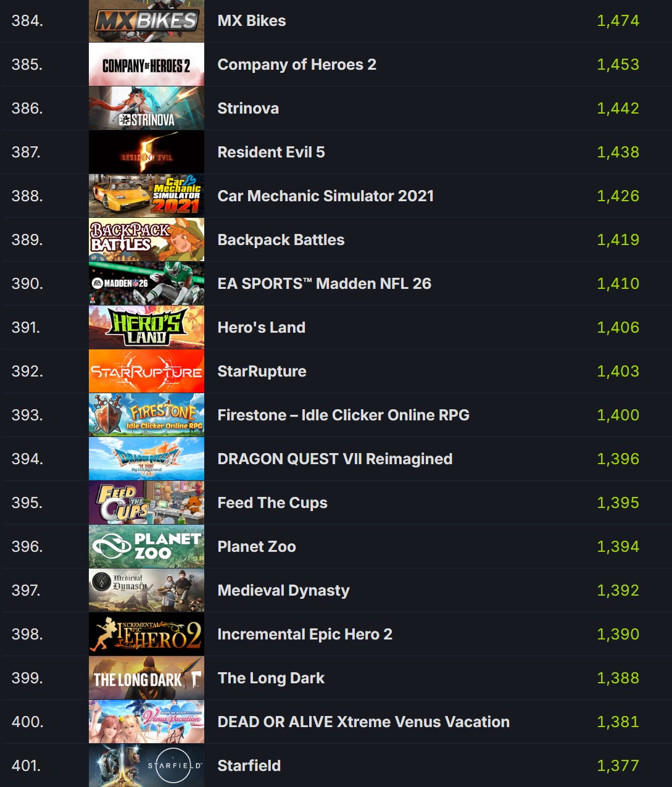Viewport: 672px width, 787px height.
Task: Click the player count 1,442
Action: [618, 109]
